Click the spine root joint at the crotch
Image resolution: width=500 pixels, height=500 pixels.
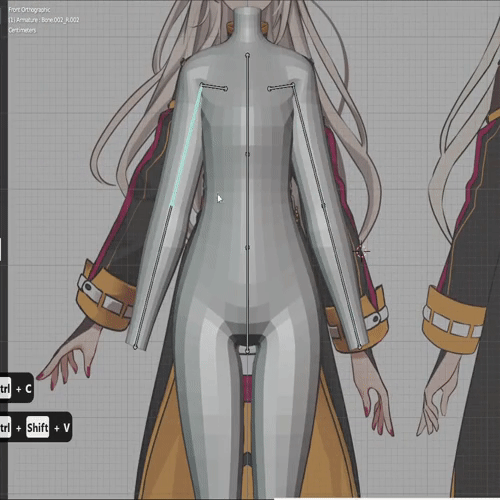247,350
